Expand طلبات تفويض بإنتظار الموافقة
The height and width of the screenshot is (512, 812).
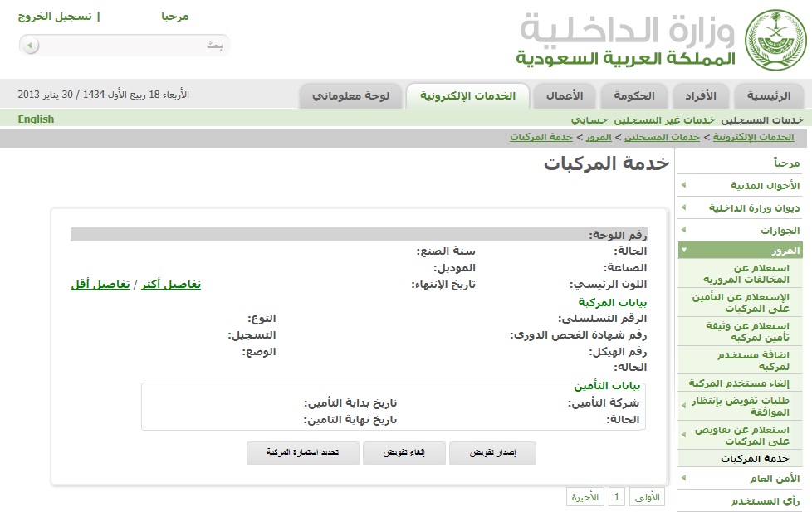pos(740,407)
